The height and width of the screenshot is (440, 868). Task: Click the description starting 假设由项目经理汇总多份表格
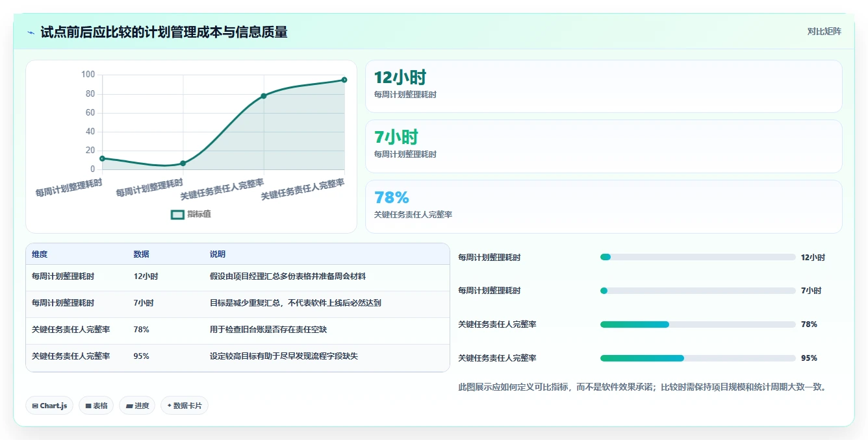tap(288, 276)
